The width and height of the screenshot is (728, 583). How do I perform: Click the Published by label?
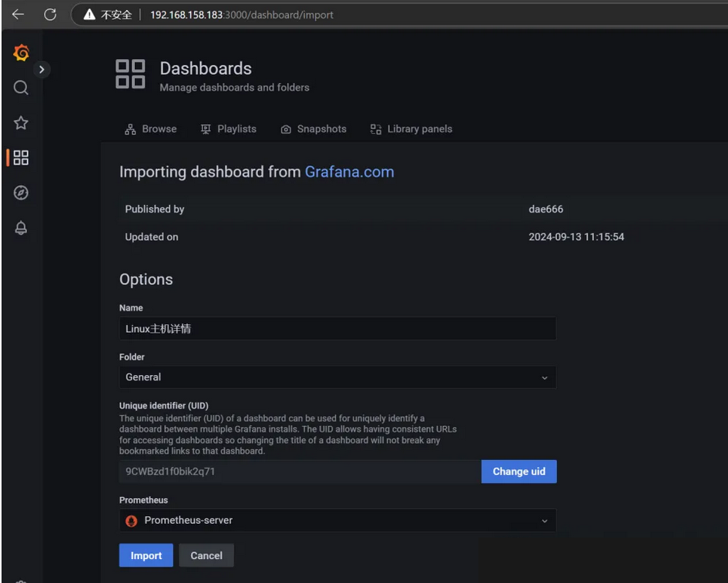(x=155, y=209)
